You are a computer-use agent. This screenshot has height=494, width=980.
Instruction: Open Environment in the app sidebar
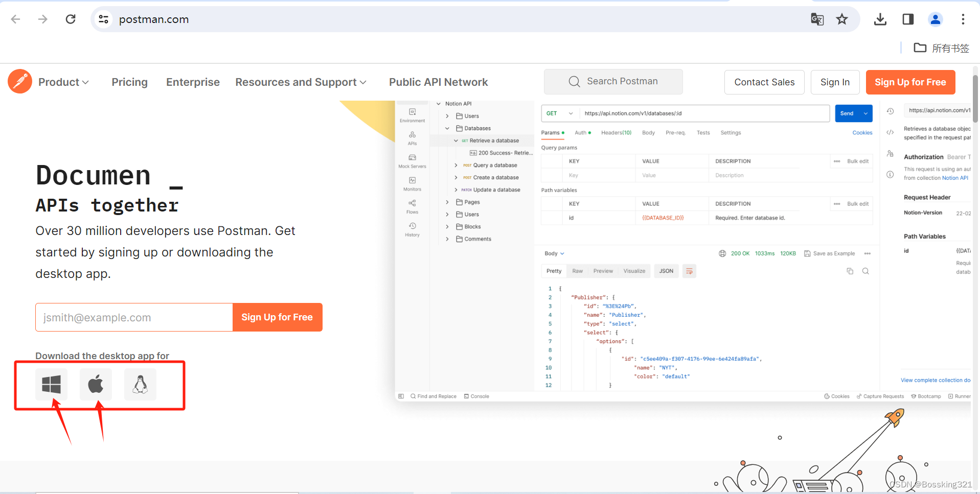pyautogui.click(x=412, y=115)
